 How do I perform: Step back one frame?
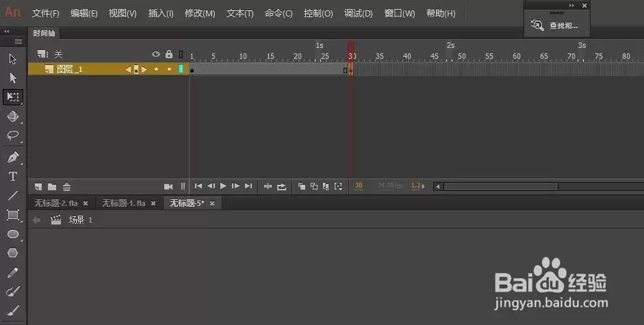[x=211, y=186]
